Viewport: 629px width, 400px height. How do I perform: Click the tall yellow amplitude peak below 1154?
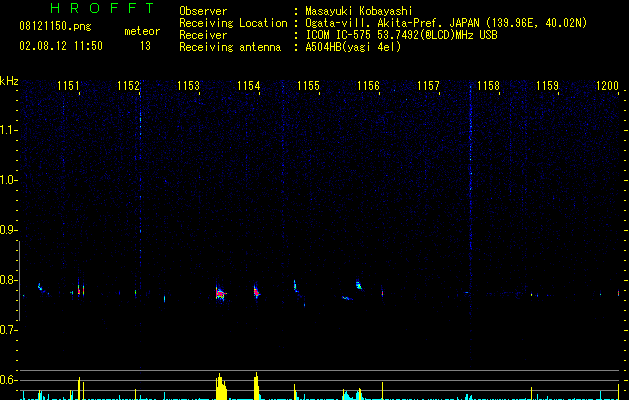[x=257, y=386]
